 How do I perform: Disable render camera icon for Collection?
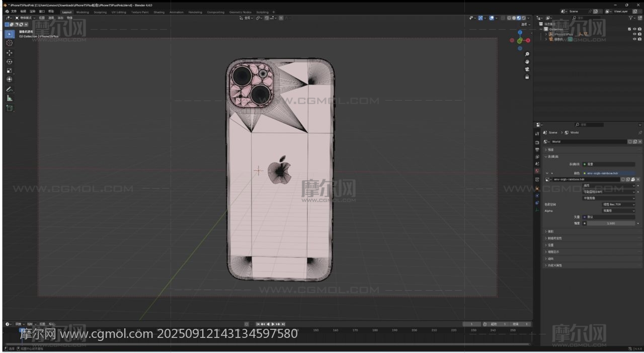[639, 29]
